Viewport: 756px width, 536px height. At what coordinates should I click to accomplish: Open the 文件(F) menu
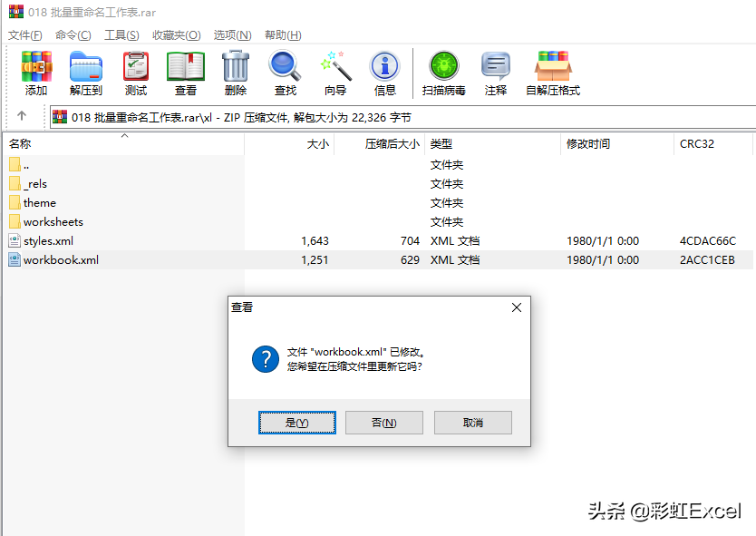pyautogui.click(x=25, y=35)
